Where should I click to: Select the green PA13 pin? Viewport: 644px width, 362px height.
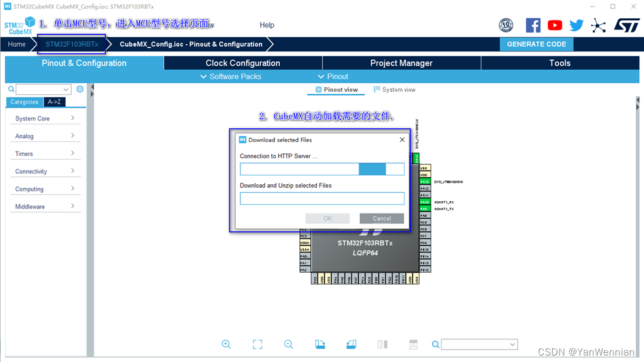[425, 182]
